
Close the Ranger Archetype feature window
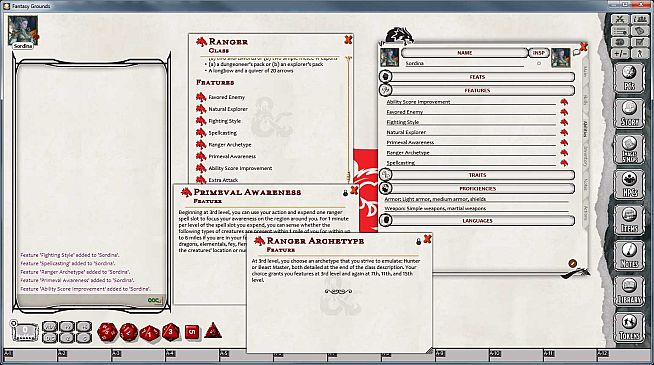(427, 239)
